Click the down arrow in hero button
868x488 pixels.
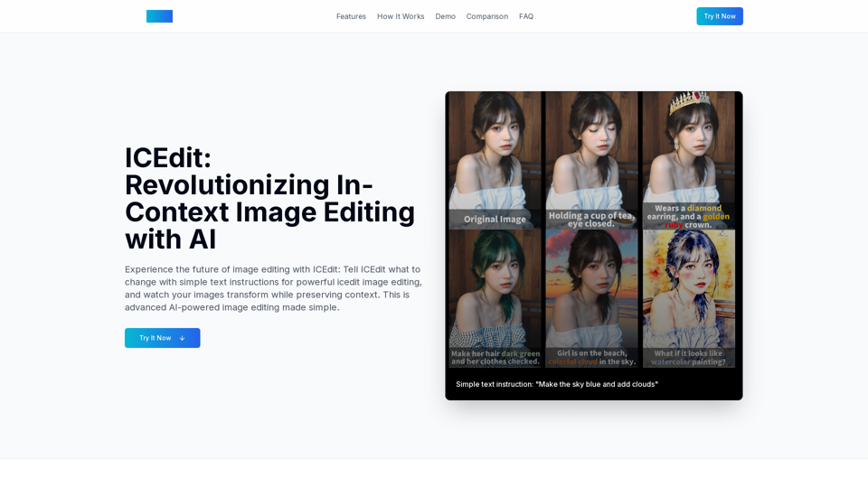182,338
